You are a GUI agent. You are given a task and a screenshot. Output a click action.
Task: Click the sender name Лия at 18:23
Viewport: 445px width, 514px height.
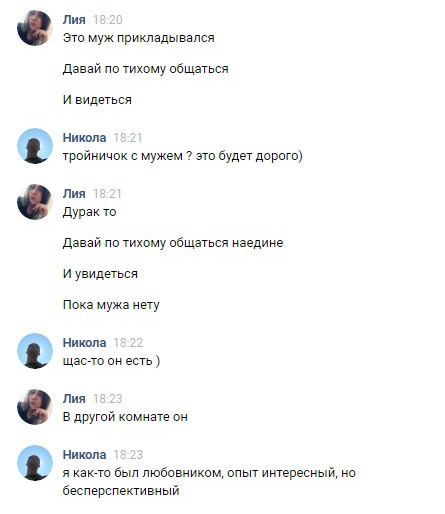point(74,399)
